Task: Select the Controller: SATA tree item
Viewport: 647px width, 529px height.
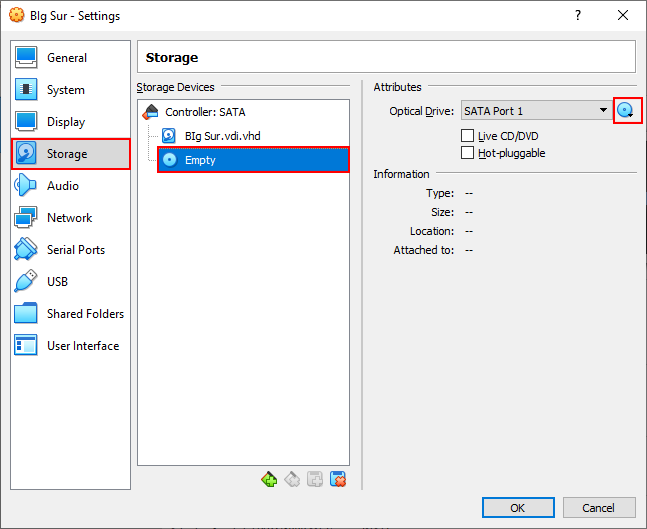Action: click(204, 112)
